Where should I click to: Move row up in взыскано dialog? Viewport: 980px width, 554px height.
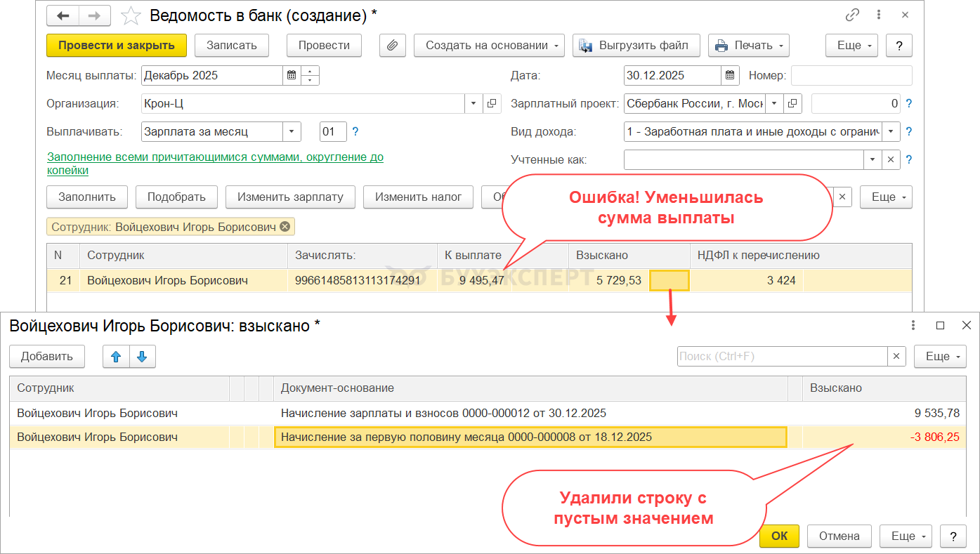(116, 356)
